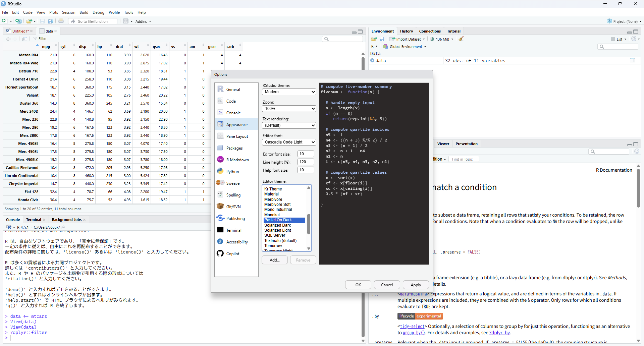This screenshot has width=644, height=346.
Task: Select the Monokai editor theme
Action: tap(272, 215)
